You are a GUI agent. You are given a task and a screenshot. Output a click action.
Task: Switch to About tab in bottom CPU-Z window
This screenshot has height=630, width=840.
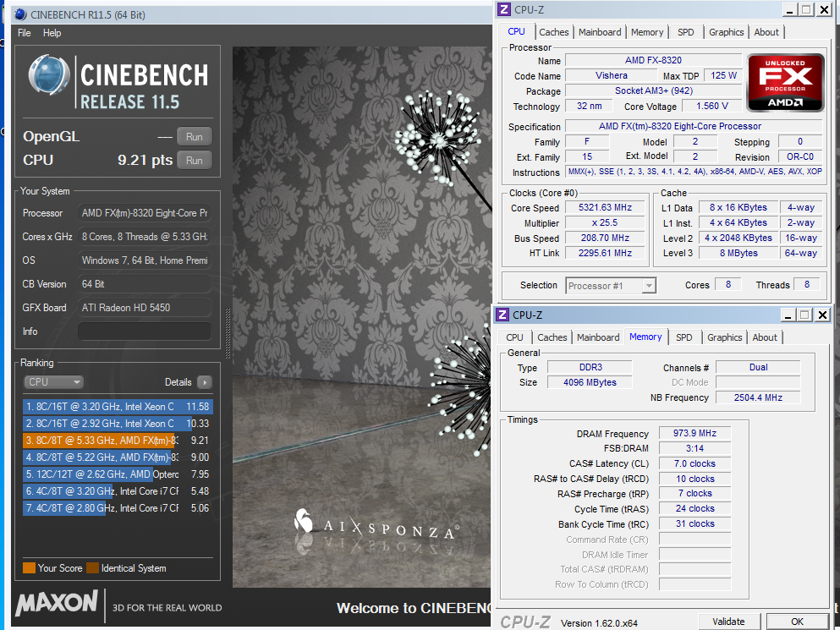pos(765,337)
